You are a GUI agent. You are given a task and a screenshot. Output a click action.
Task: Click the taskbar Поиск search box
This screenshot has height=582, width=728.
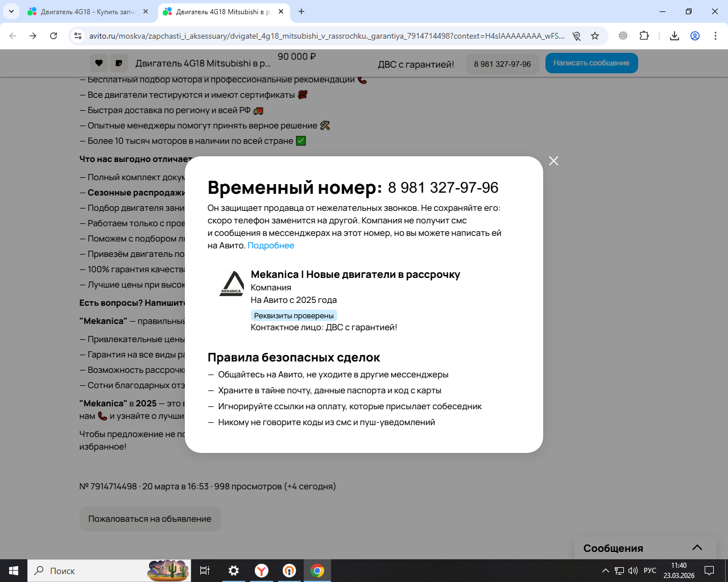109,571
